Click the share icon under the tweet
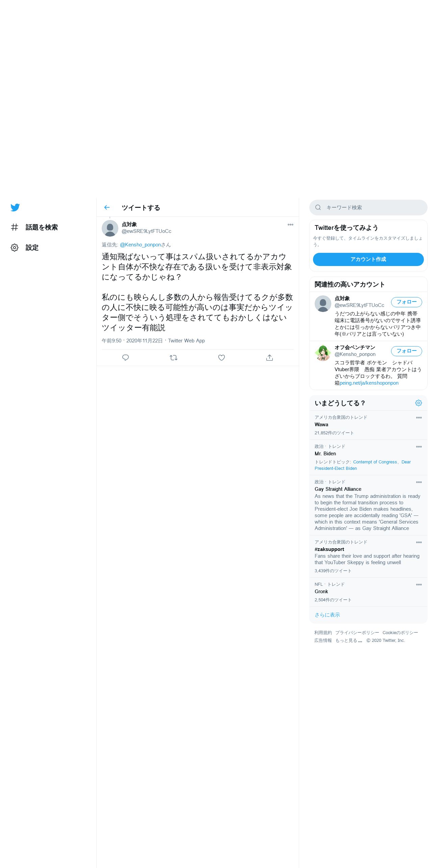Image resolution: width=434 pixels, height=868 pixels. tap(269, 358)
